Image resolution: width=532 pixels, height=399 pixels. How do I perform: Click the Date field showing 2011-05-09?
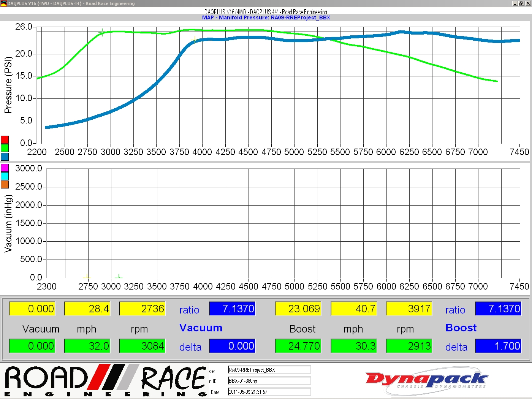click(x=269, y=392)
